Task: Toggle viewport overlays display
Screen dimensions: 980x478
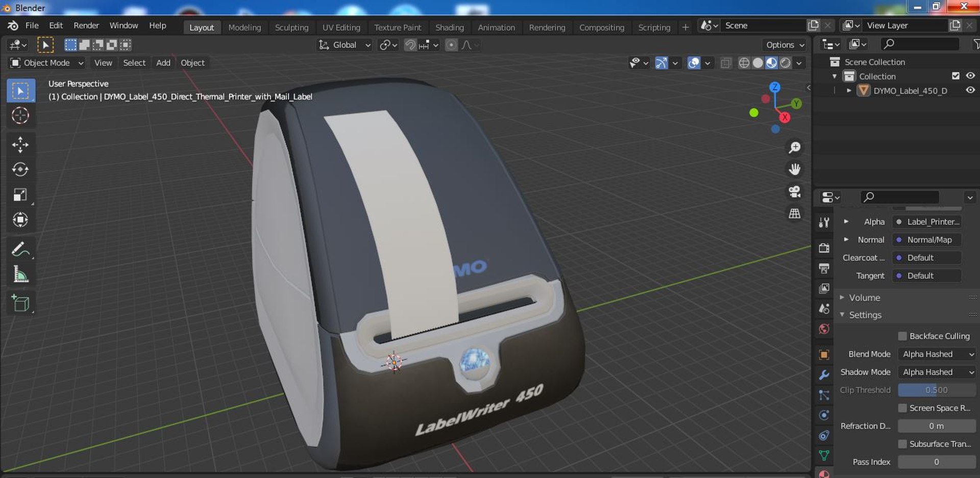Action: [694, 63]
